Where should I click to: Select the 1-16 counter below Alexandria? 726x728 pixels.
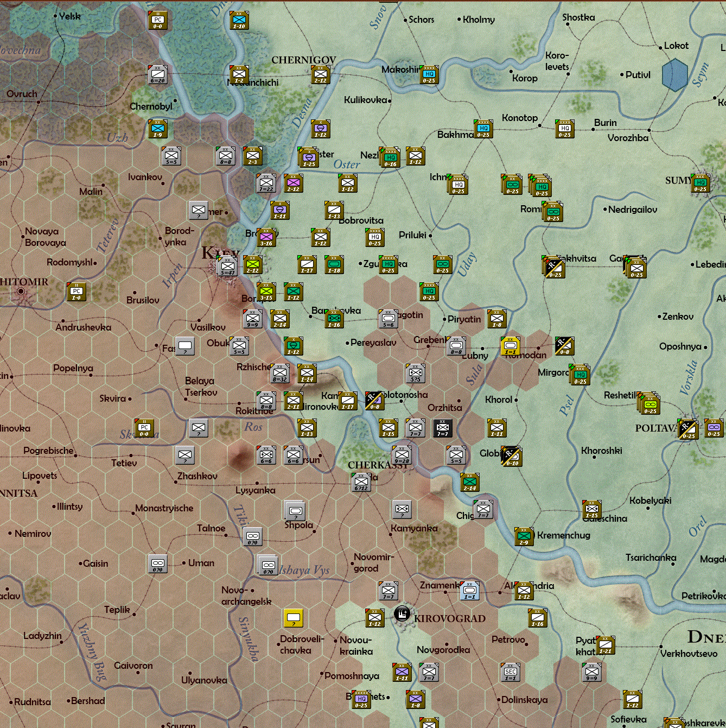pyautogui.click(x=538, y=617)
